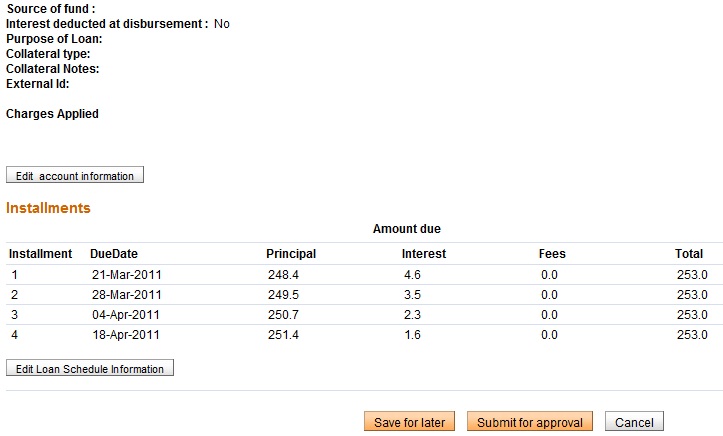
Task: Click the Edit account information button
Action: (75, 176)
